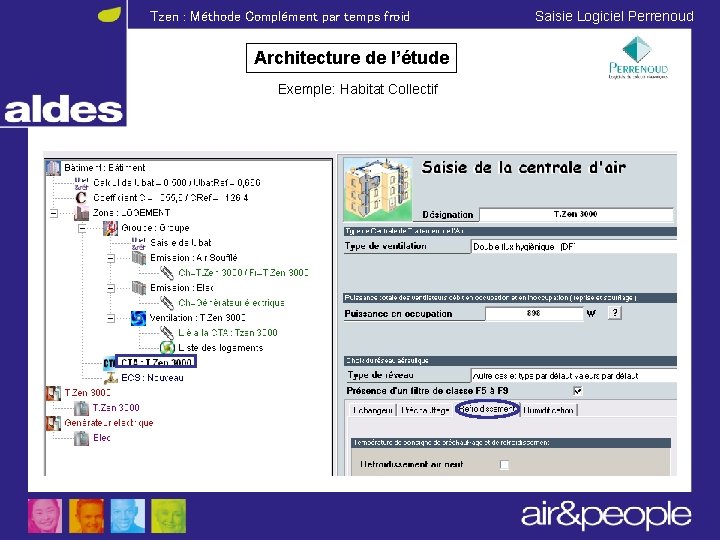
Task: Toggle the filtre de classe F5 à F9 checkbox
Action: (578, 391)
